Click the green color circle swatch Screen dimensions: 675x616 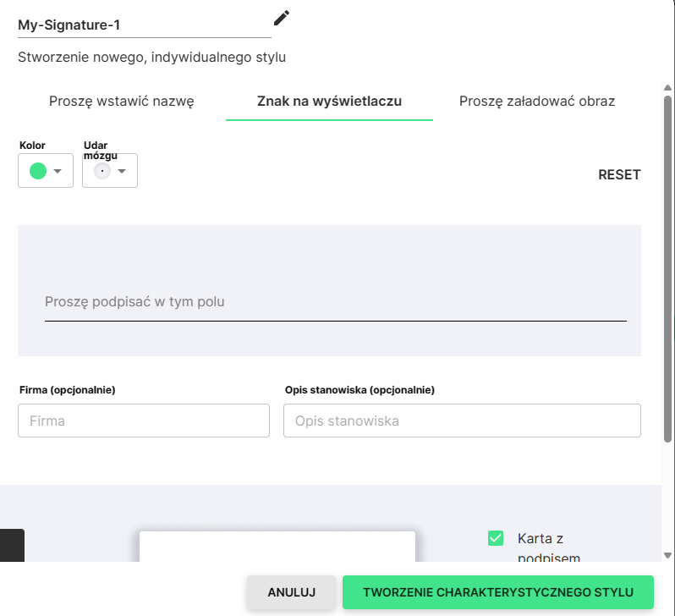tap(38, 171)
